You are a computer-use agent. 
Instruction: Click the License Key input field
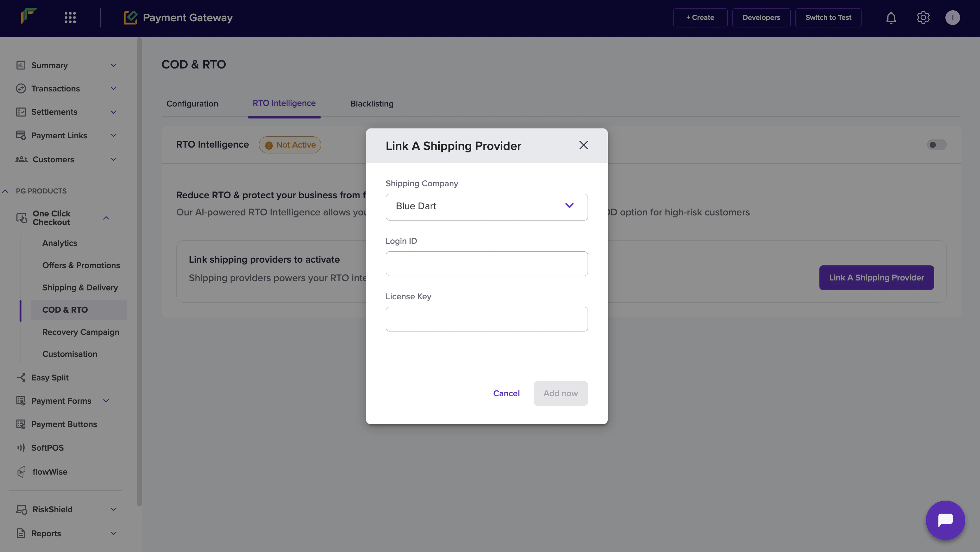[x=486, y=319]
